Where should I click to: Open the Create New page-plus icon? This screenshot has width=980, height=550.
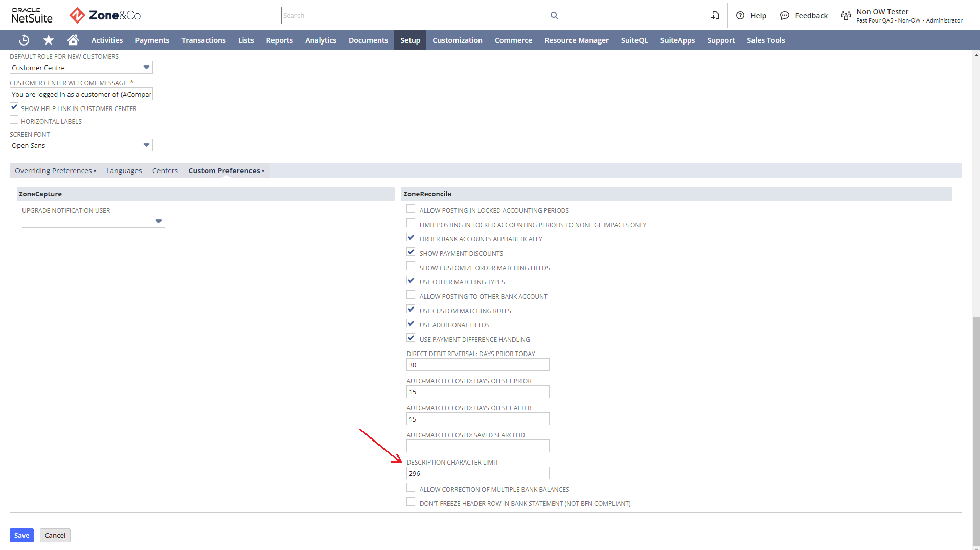[x=715, y=15]
